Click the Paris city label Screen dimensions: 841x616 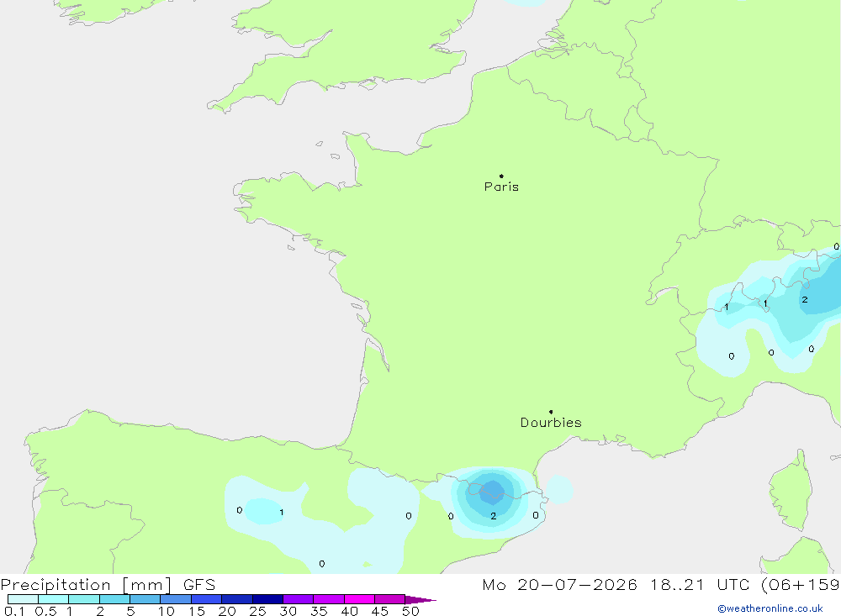click(x=501, y=187)
